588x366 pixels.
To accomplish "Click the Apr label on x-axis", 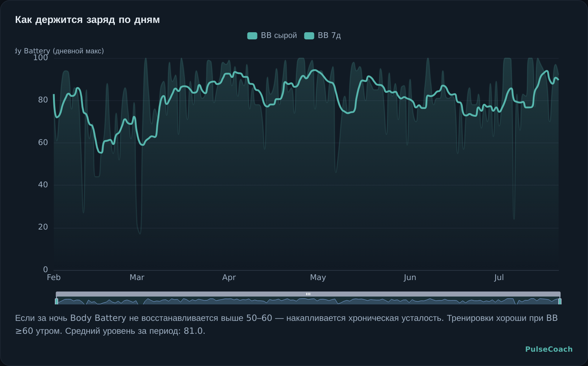I will click(229, 278).
